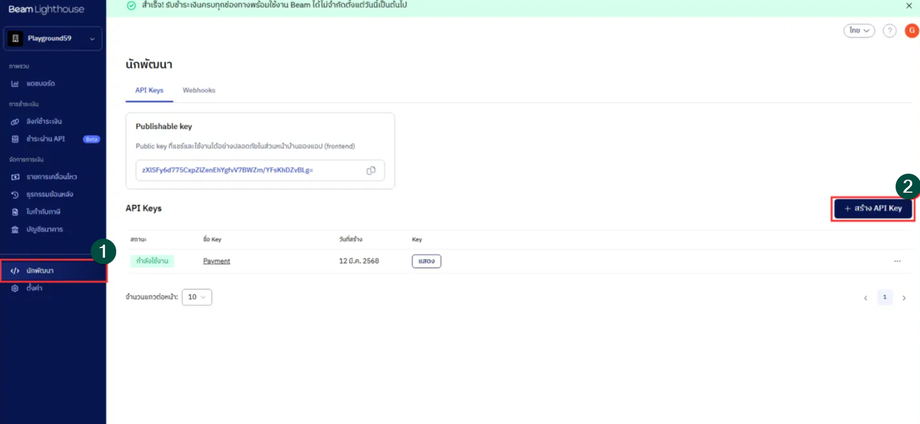Open ธุรกรรมย้อนหลัง in the sidebar
This screenshot has width=920, height=424.
click(49, 194)
